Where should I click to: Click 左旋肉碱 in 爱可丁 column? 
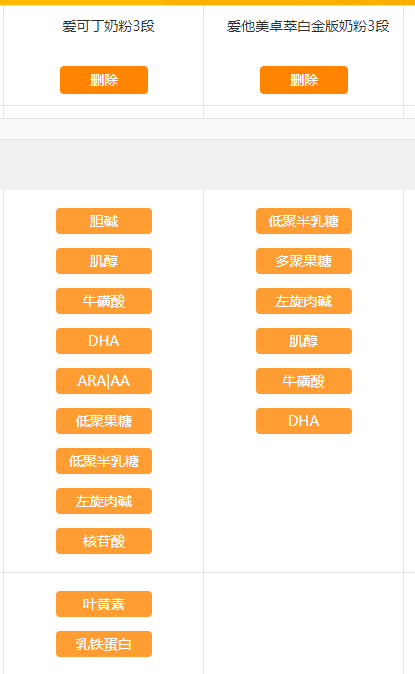pyautogui.click(x=104, y=501)
